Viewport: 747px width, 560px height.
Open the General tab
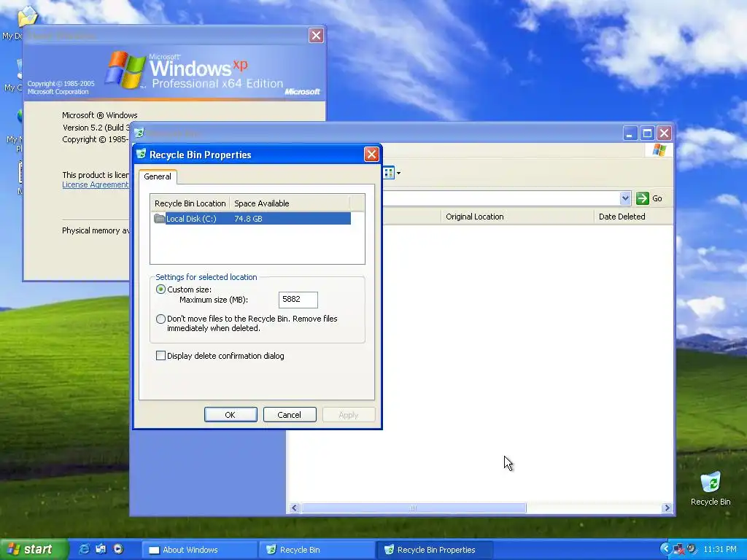[x=158, y=176]
